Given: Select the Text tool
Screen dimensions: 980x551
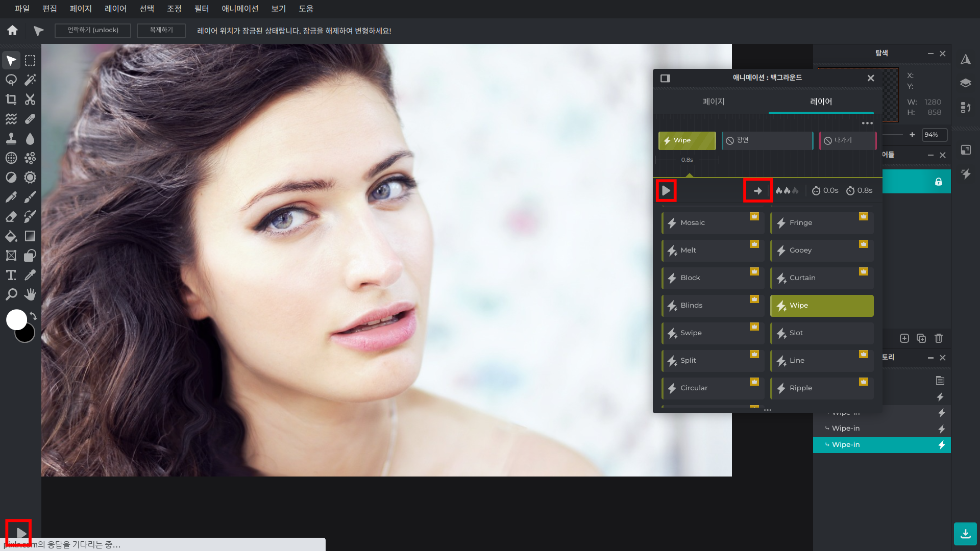Looking at the screenshot, I should 11,275.
